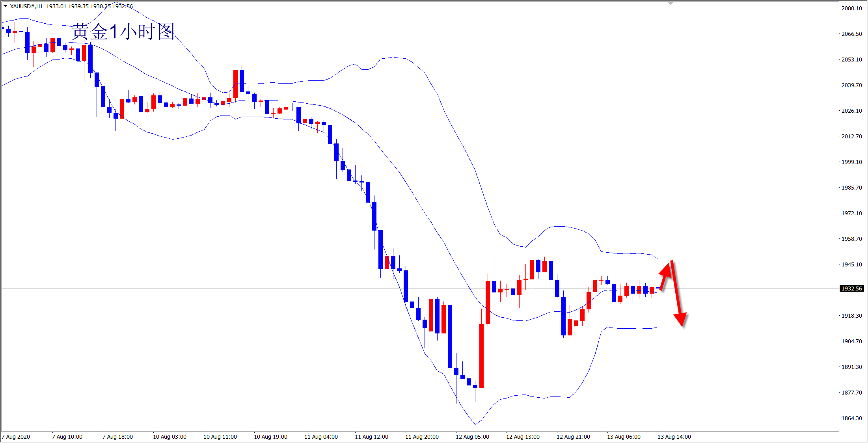The height and width of the screenshot is (443, 868).
Task: Click the 12 Aug 05:00 time label
Action: click(472, 437)
